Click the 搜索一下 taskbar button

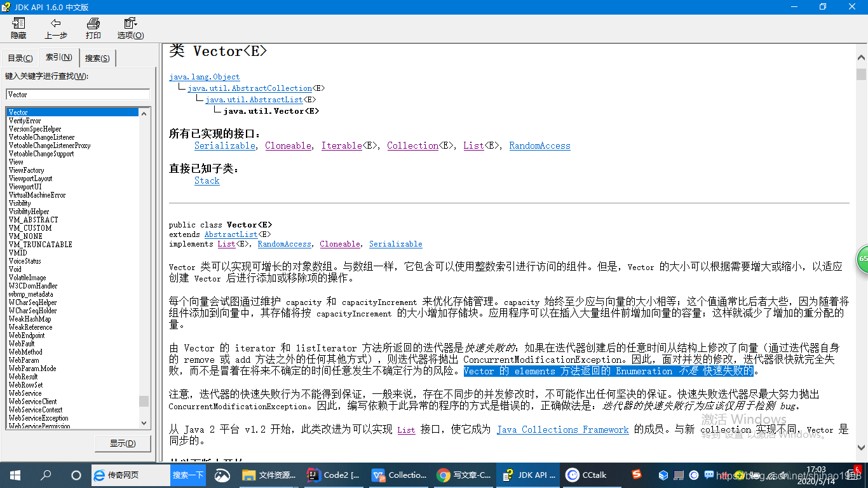(188, 475)
